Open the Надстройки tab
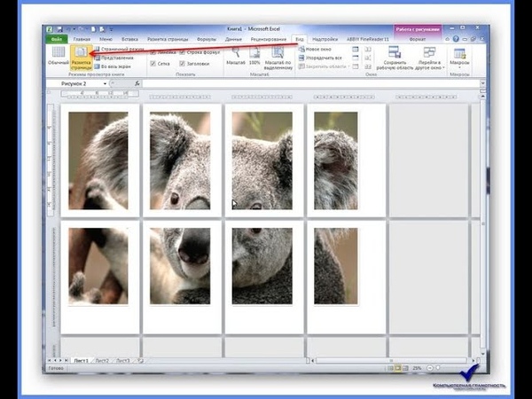Screen dimensions: 532x399 tap(325, 39)
